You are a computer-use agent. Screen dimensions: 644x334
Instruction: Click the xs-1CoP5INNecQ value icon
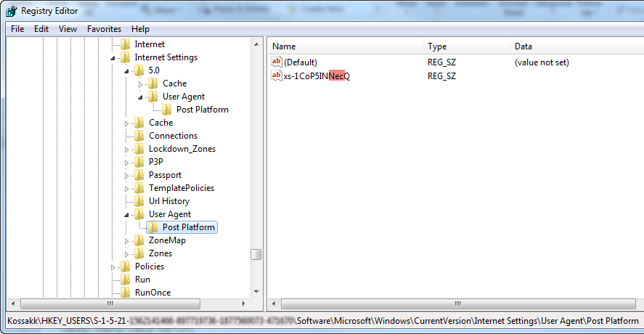point(276,76)
